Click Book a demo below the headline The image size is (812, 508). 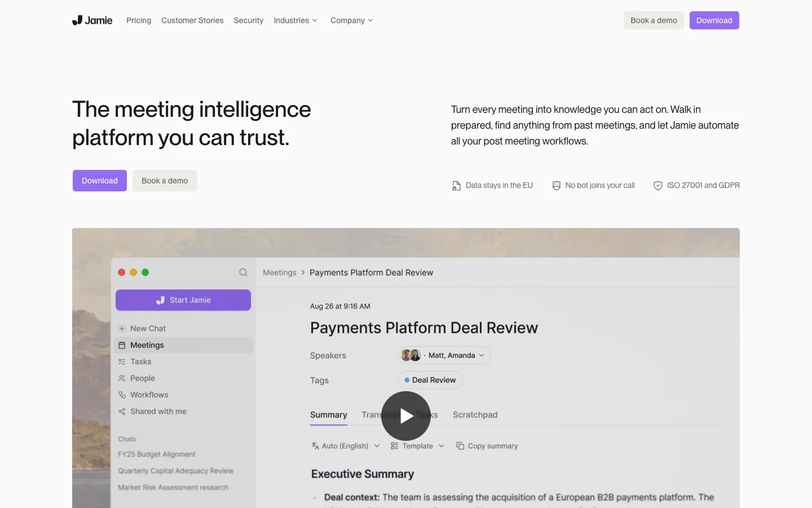click(165, 181)
